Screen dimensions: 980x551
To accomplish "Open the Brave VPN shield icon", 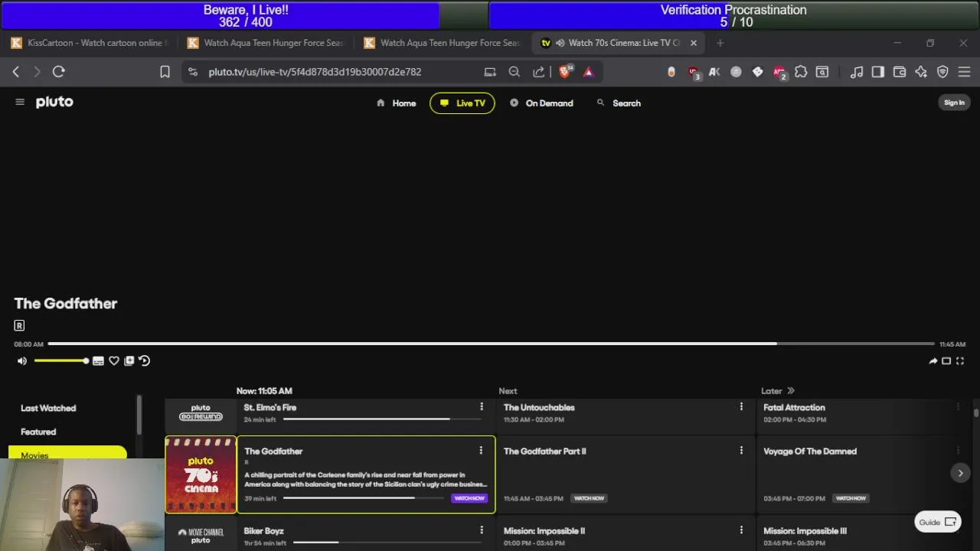I will [x=942, y=72].
